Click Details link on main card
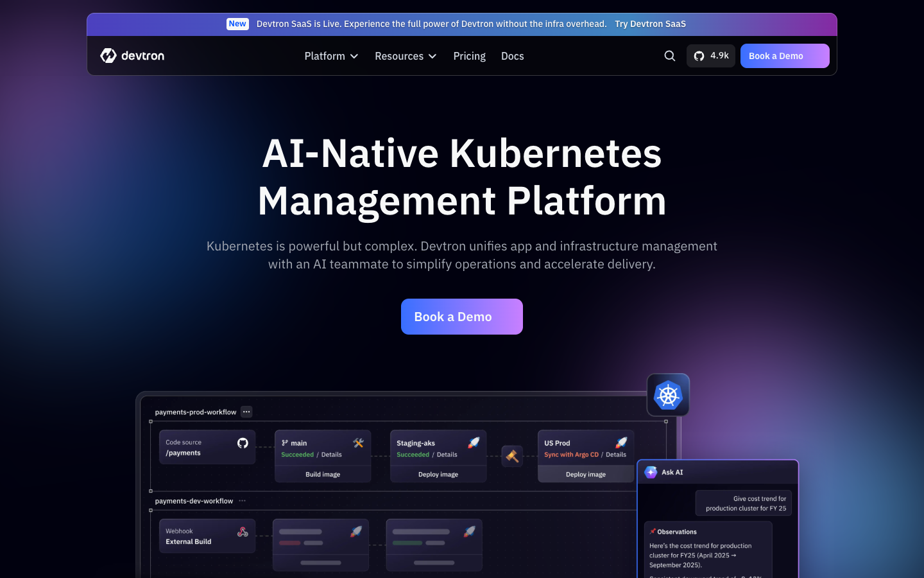 point(332,455)
